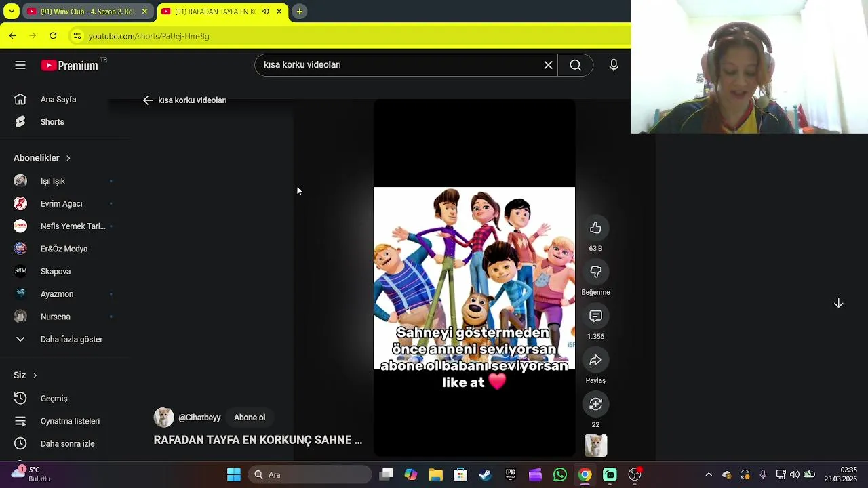The image size is (868, 488).
Task: Open Copilot from taskbar
Action: click(x=411, y=475)
